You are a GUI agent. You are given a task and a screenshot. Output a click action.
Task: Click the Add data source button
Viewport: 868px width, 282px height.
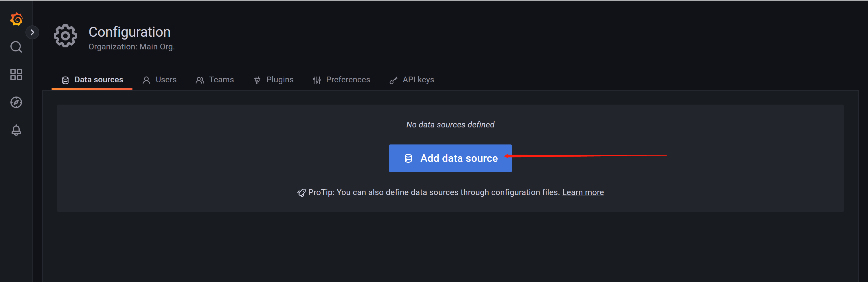coord(450,158)
